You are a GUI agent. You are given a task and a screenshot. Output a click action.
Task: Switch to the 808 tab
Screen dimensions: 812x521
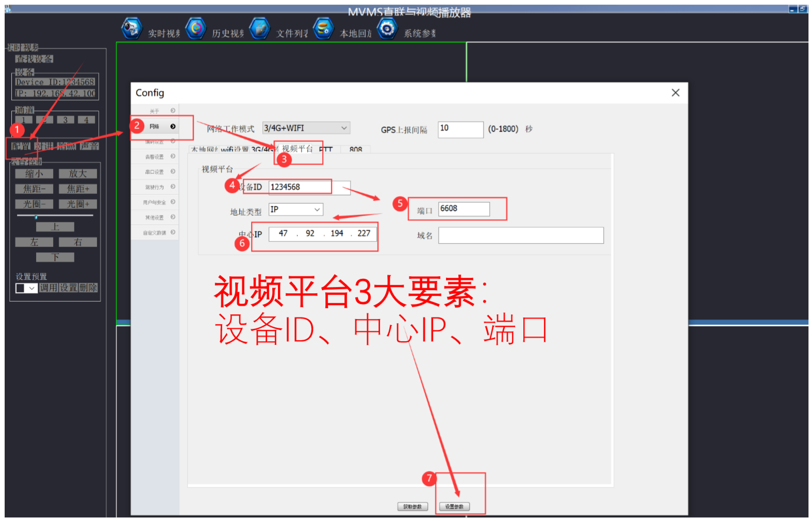coord(355,150)
